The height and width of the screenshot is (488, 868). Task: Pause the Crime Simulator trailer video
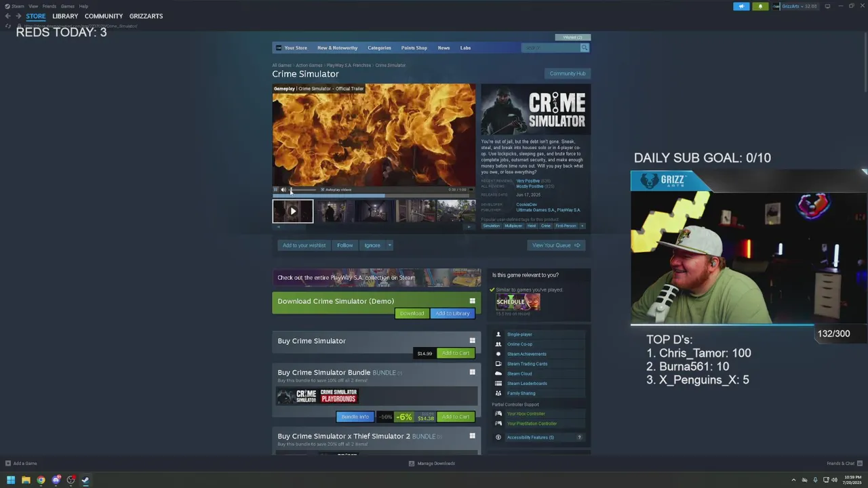(275, 190)
